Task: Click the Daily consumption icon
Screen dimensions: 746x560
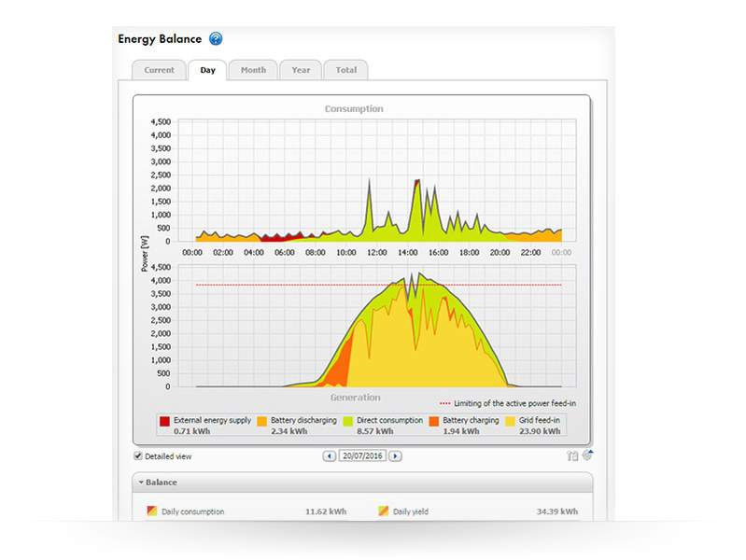Action: click(152, 511)
